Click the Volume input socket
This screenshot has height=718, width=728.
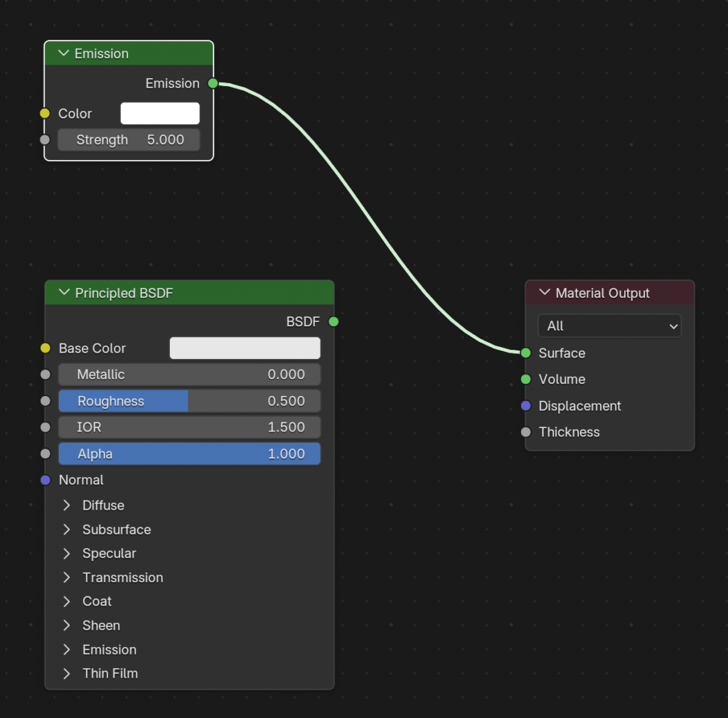tap(525, 380)
